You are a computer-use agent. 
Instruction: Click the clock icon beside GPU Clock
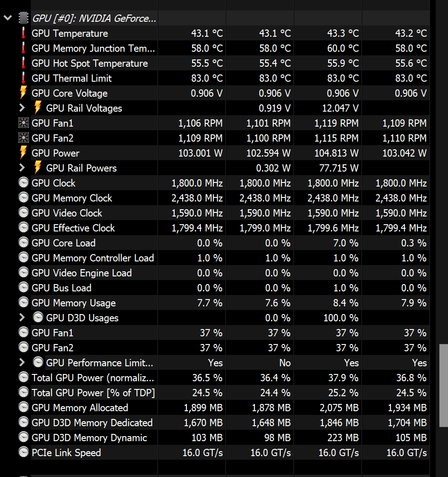pyautogui.click(x=24, y=183)
